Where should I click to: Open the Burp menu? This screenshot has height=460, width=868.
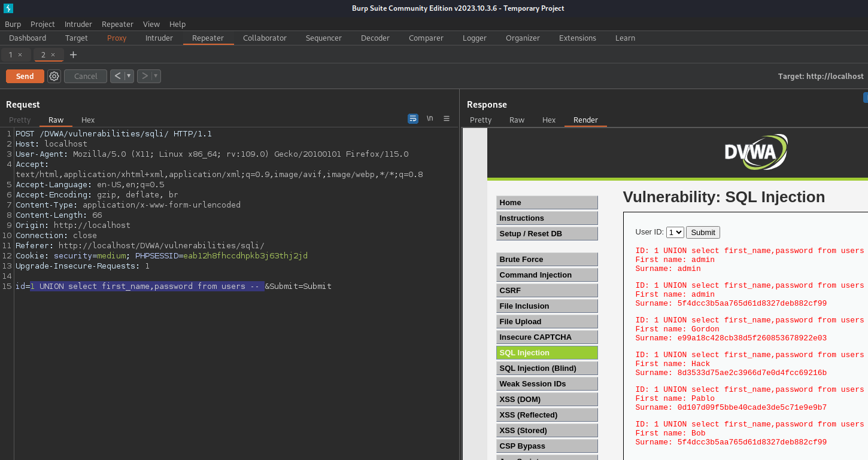pos(13,24)
